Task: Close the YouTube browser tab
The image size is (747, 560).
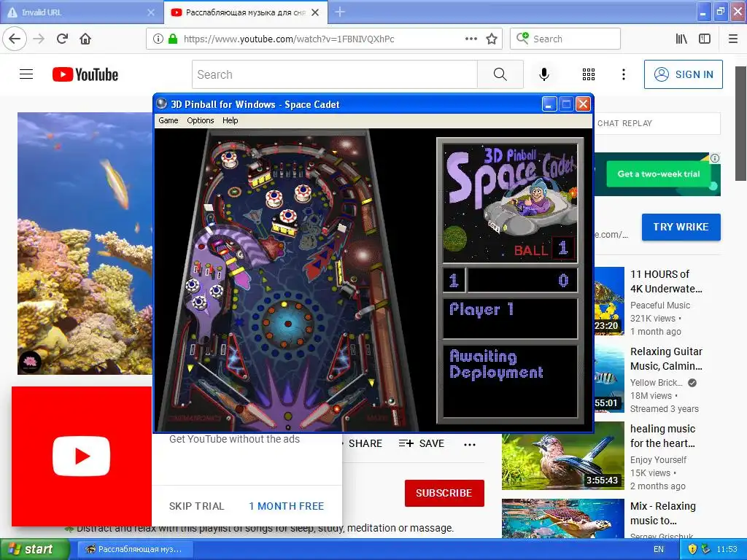Action: point(315,12)
